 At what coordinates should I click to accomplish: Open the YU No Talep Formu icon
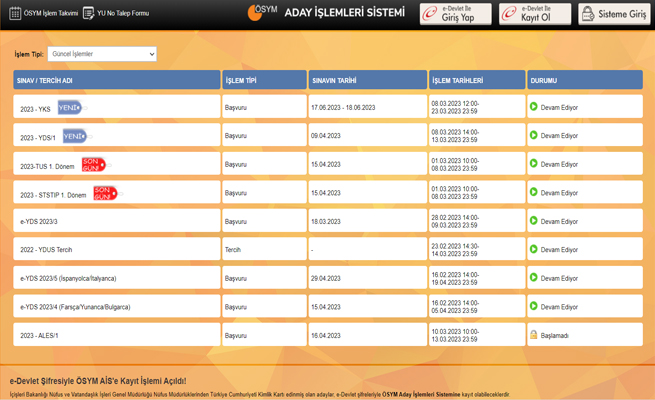89,13
